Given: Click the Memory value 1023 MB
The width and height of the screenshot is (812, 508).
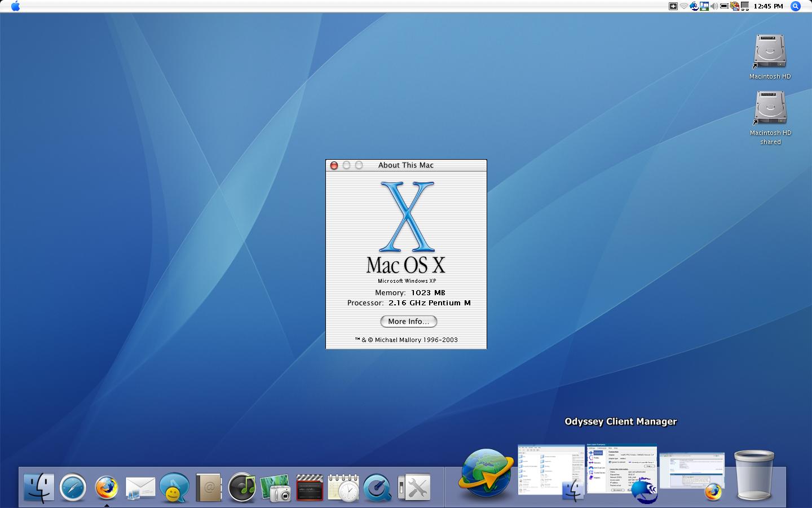Looking at the screenshot, I should coord(428,292).
